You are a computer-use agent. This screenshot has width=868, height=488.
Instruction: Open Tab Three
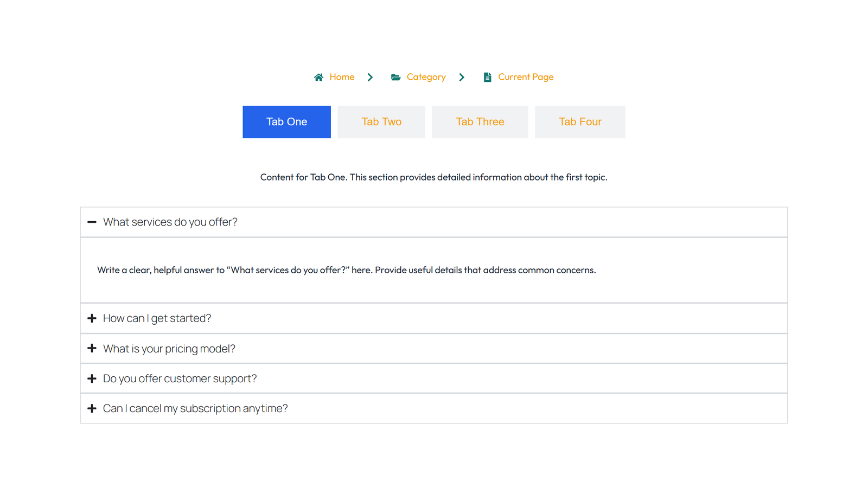point(480,121)
